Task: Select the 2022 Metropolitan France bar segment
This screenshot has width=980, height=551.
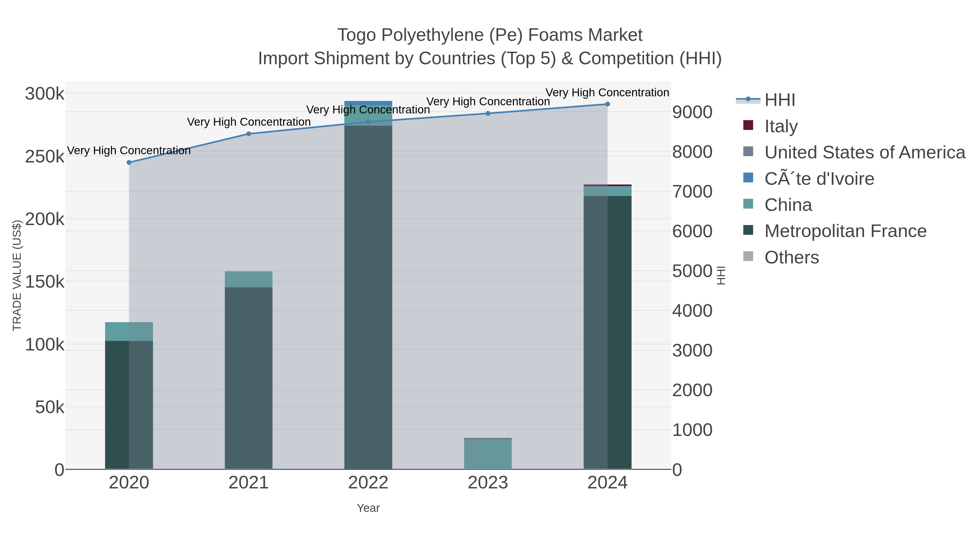Action: point(368,297)
